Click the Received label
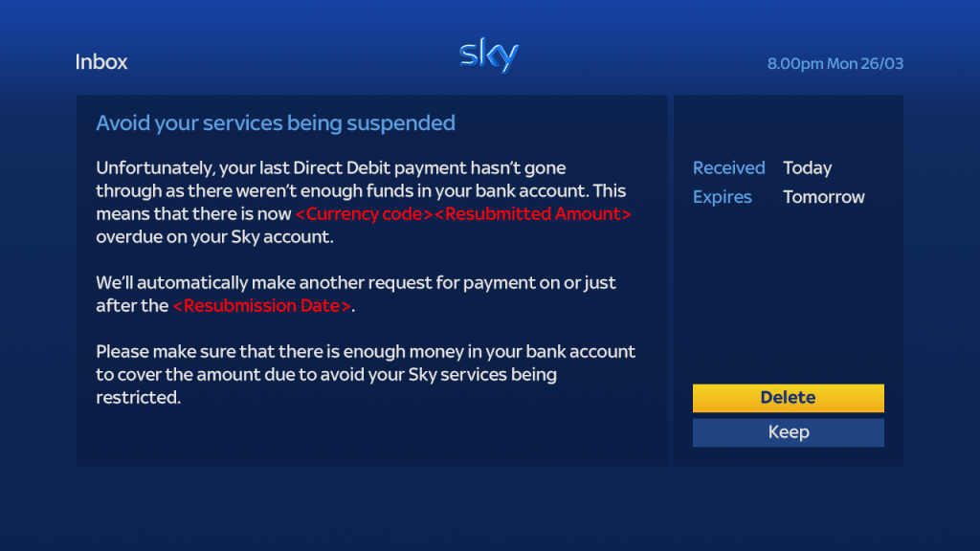980x551 pixels. point(728,168)
